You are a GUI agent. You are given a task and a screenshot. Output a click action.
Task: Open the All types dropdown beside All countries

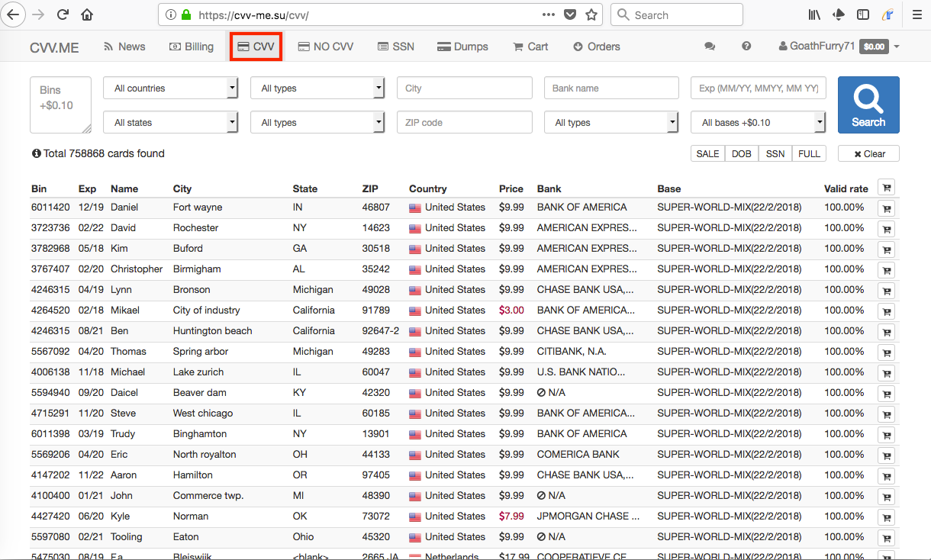(317, 89)
